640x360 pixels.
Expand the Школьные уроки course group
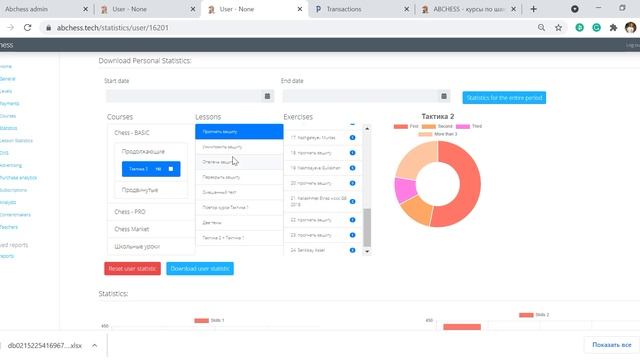coord(137,247)
